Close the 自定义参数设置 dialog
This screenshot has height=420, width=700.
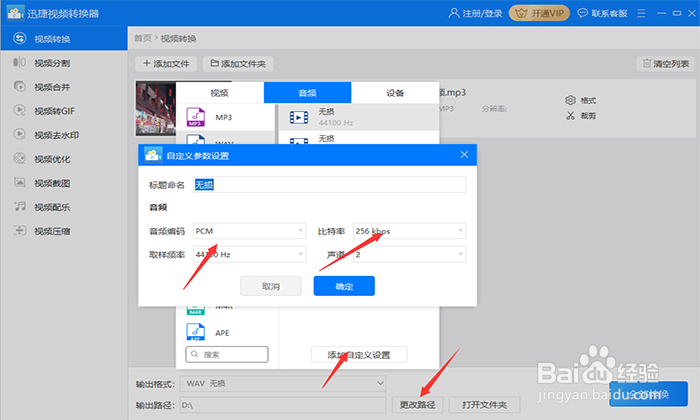pyautogui.click(x=464, y=154)
